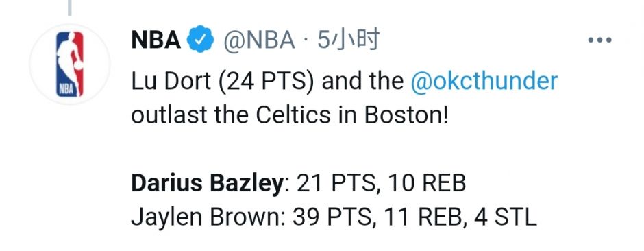Click the "4 STL" stat text
644x251 pixels.
point(505,217)
